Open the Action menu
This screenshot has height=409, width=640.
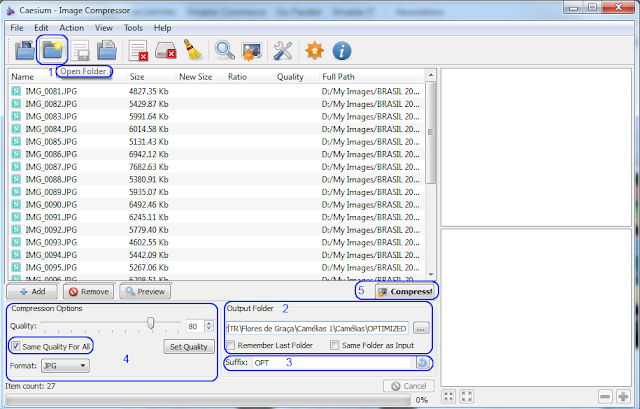71,28
